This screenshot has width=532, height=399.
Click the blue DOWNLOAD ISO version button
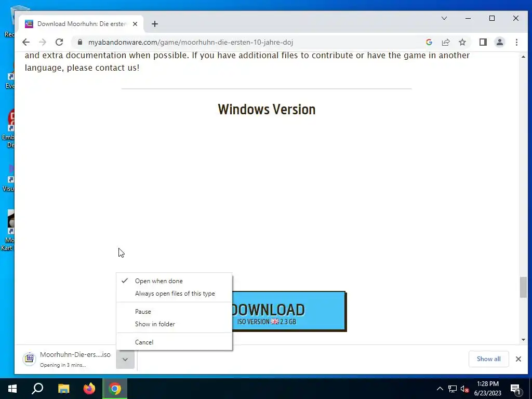click(x=289, y=311)
